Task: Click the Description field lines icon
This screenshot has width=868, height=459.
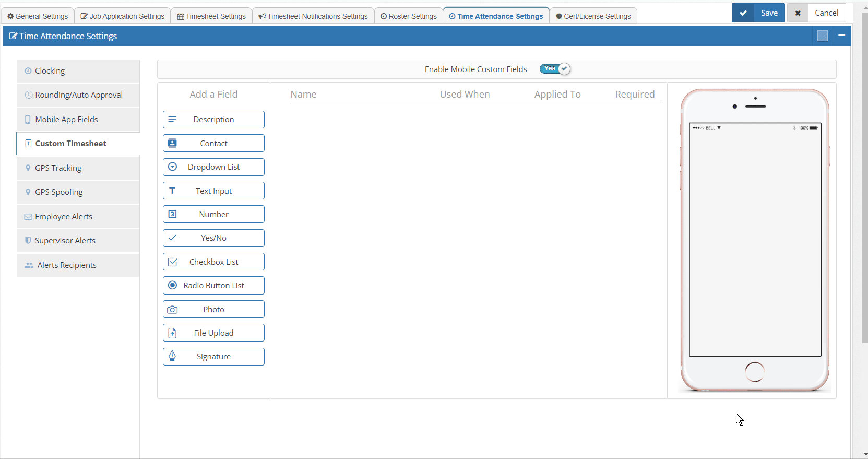Action: 172,120
